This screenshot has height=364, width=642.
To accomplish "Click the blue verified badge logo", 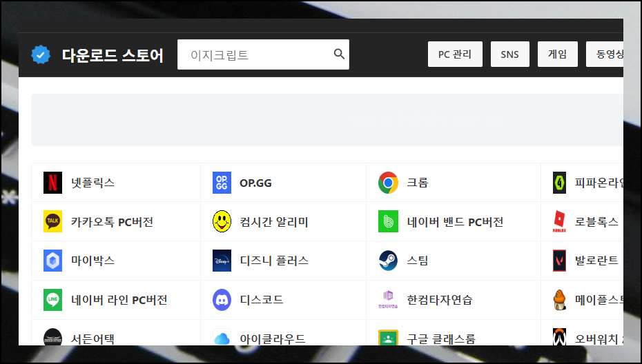I will (41, 54).
